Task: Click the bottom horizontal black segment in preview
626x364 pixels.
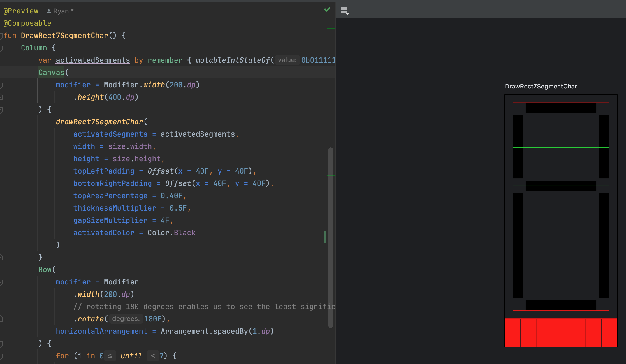Action: click(561, 305)
